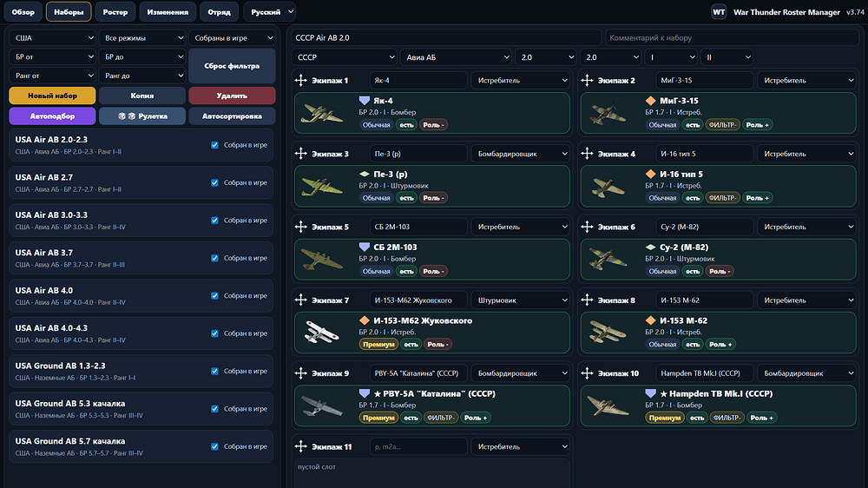Click the Копия button
The height and width of the screenshot is (488, 868).
pyautogui.click(x=142, y=96)
